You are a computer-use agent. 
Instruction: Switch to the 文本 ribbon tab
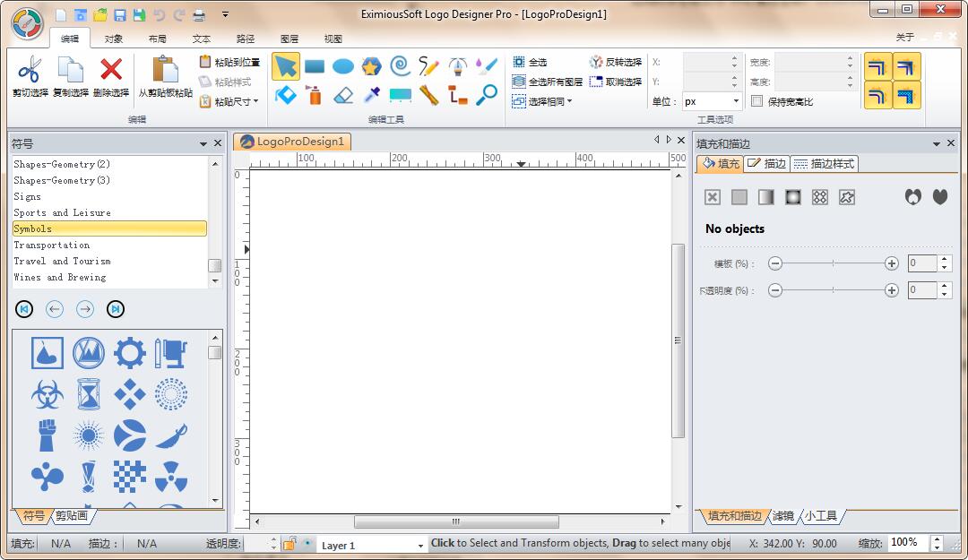[x=202, y=39]
